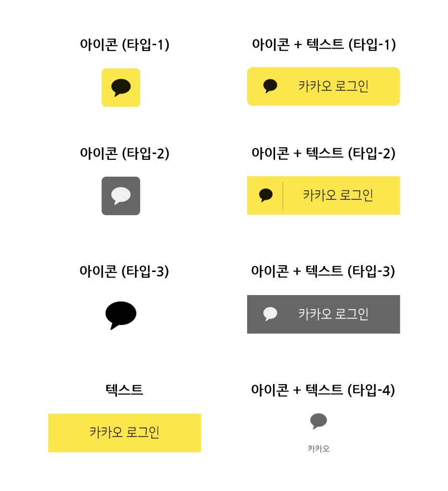Click the small gray 카카오 text label

pos(318,449)
